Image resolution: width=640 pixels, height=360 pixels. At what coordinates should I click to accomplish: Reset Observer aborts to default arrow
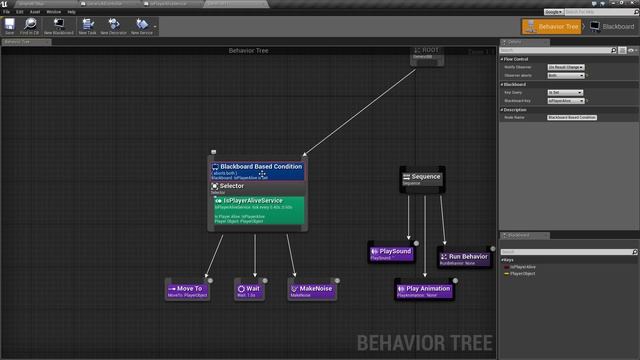[x=587, y=76]
